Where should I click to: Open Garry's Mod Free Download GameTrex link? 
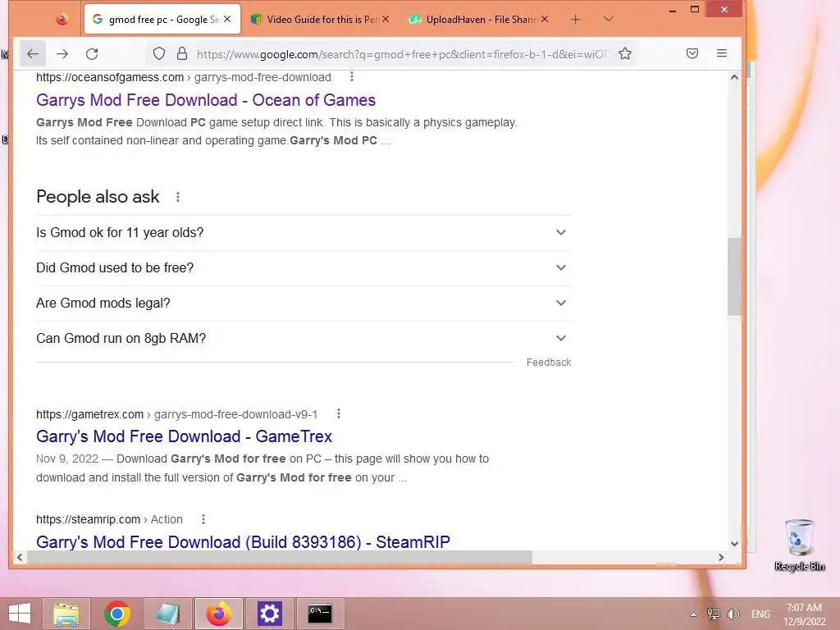coord(184,436)
